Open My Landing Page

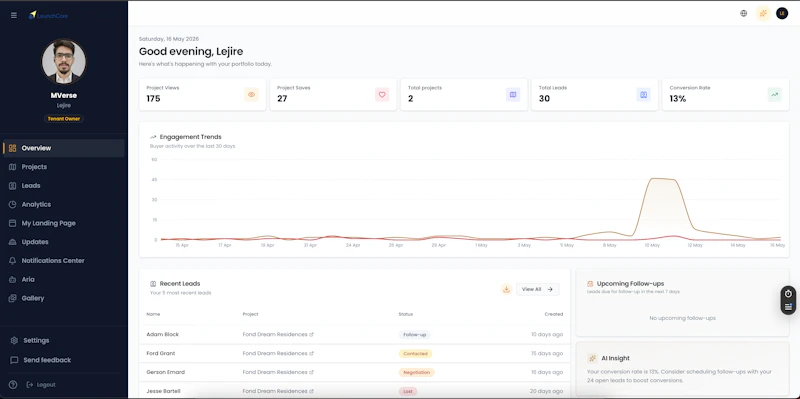click(x=64, y=223)
